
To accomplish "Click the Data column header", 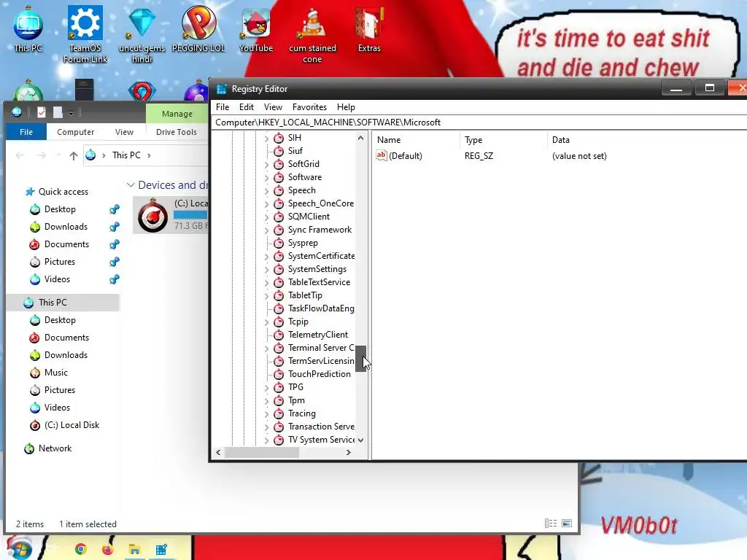I will [x=560, y=140].
